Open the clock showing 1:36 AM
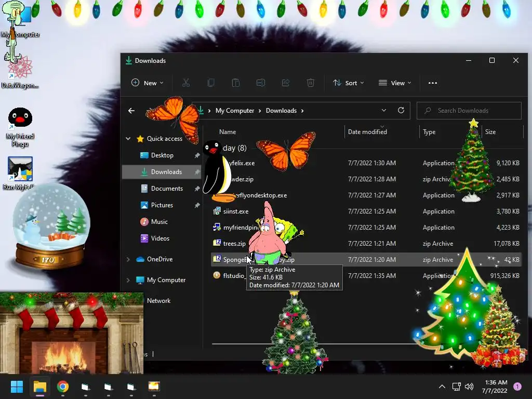Viewport: 532px width, 399px height. click(495, 387)
